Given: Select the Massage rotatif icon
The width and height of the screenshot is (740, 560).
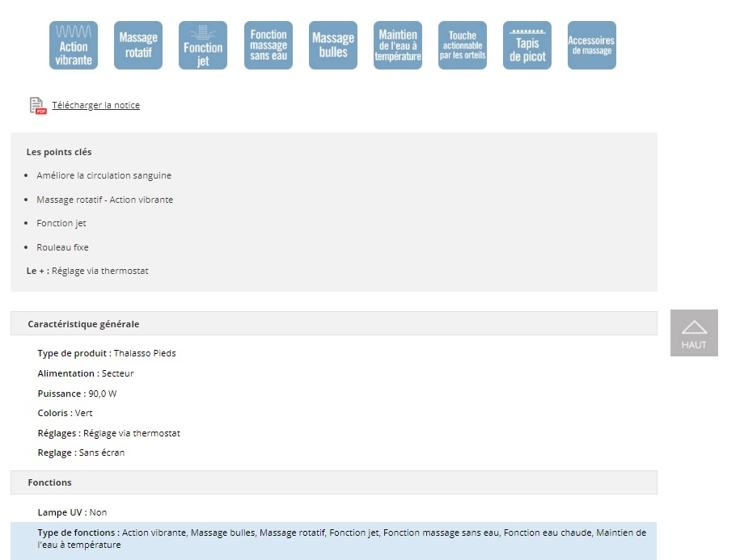Looking at the screenshot, I should pyautogui.click(x=138, y=45).
